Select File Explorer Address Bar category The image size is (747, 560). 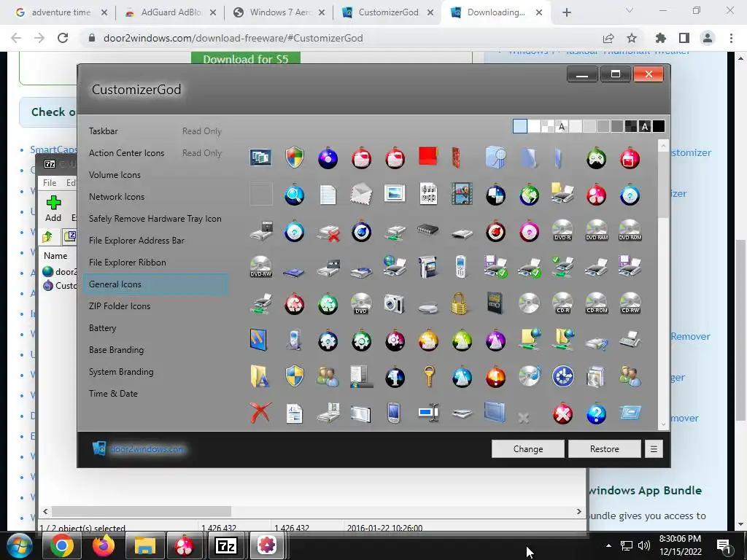(x=136, y=241)
